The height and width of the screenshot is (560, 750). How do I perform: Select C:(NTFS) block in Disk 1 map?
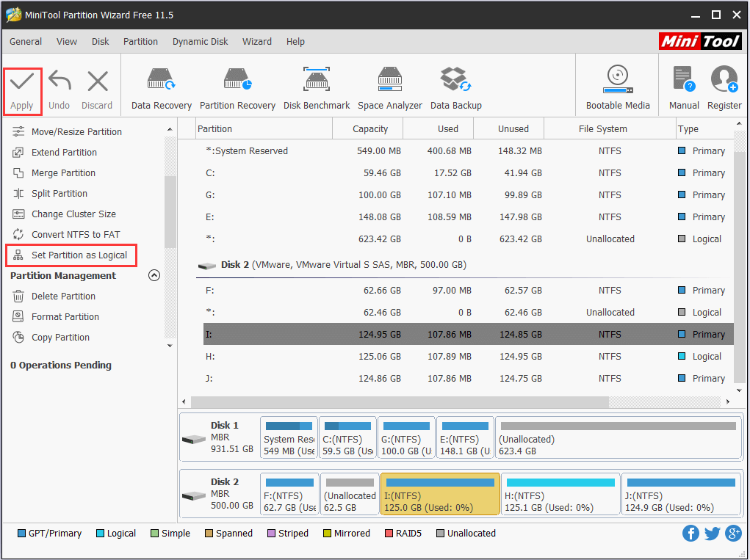tap(347, 438)
